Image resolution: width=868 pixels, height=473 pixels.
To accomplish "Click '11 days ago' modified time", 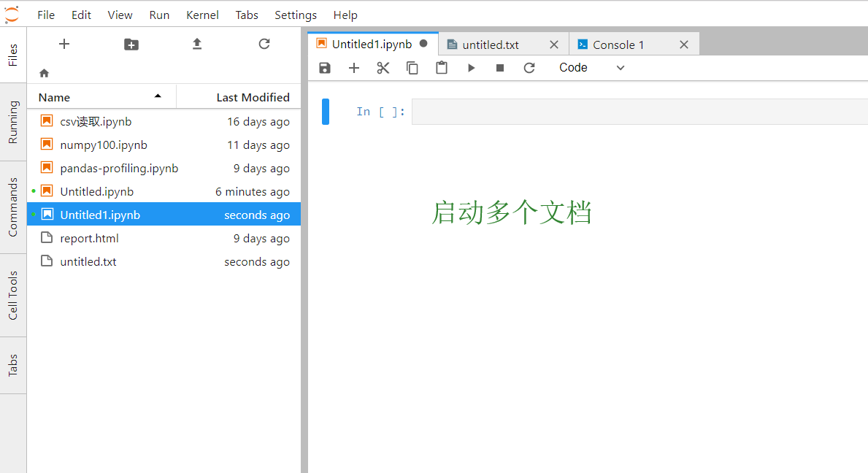I will click(258, 145).
